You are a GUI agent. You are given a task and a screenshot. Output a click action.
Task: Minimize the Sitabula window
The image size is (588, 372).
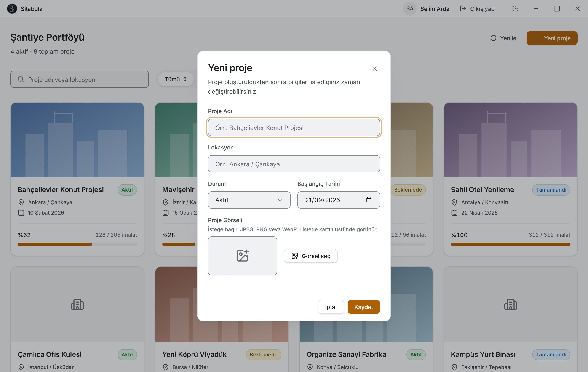click(536, 9)
